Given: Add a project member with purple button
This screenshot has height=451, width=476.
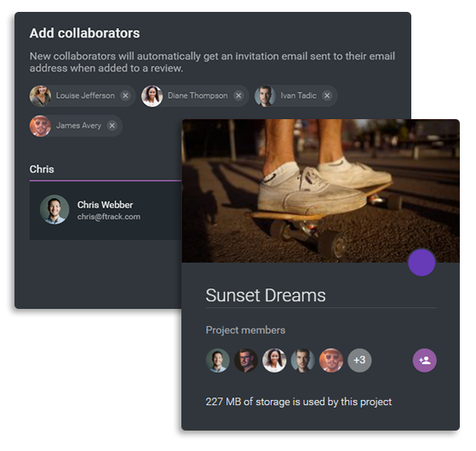Looking at the screenshot, I should click(425, 360).
